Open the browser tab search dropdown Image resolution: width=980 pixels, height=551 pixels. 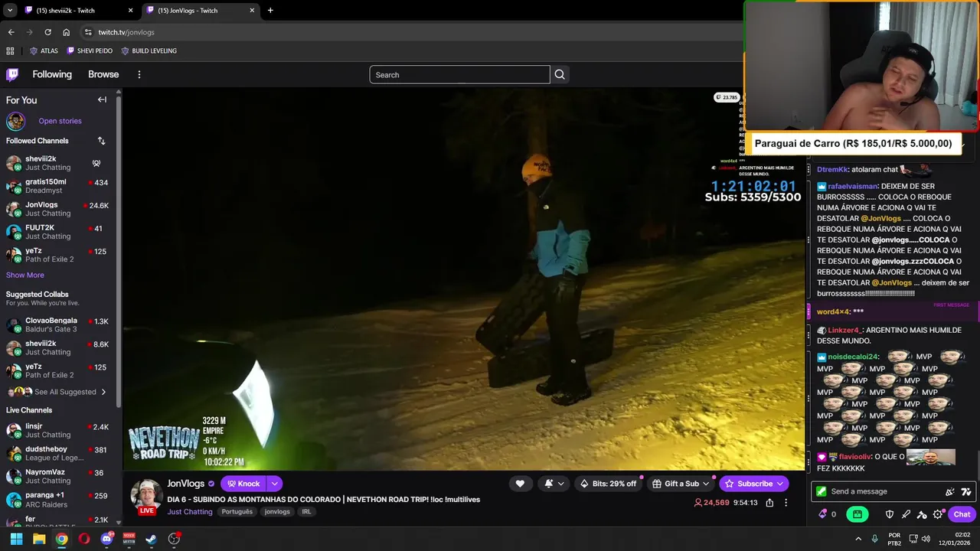(x=9, y=11)
